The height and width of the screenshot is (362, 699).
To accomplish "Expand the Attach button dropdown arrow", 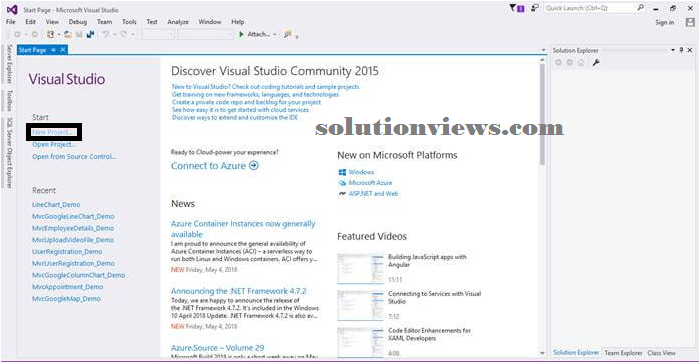I will click(275, 34).
